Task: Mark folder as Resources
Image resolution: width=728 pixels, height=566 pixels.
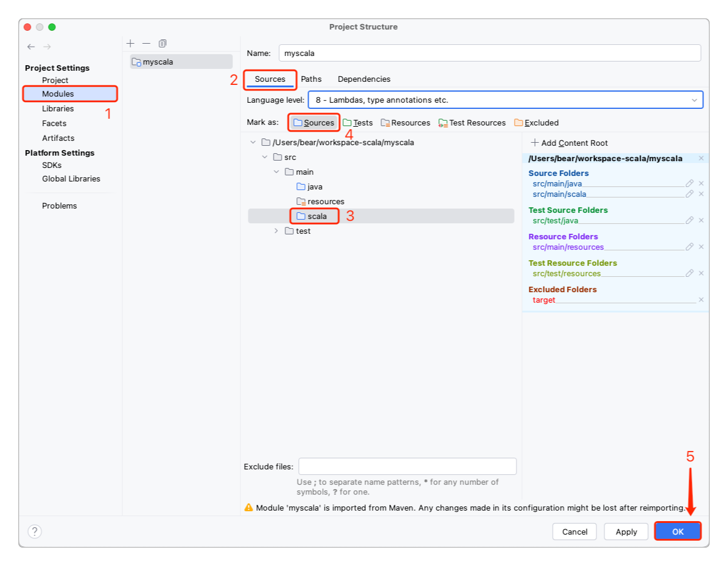Action: click(x=405, y=122)
